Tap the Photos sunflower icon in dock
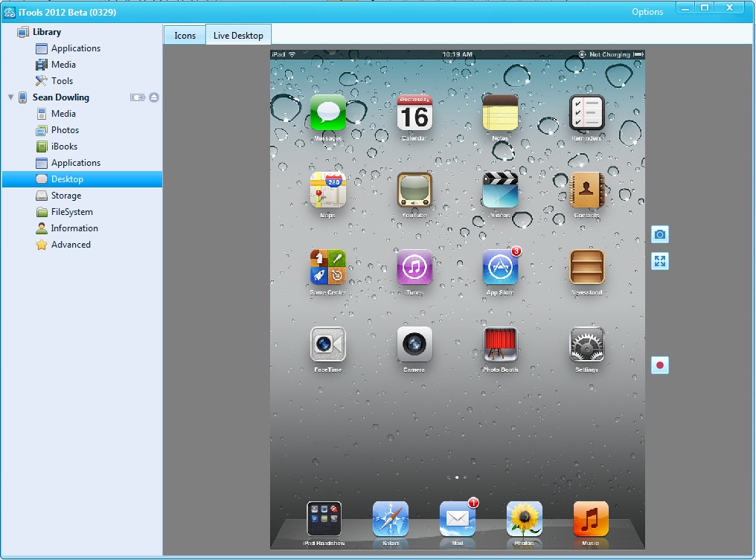The width and height of the screenshot is (756, 560). click(524, 519)
